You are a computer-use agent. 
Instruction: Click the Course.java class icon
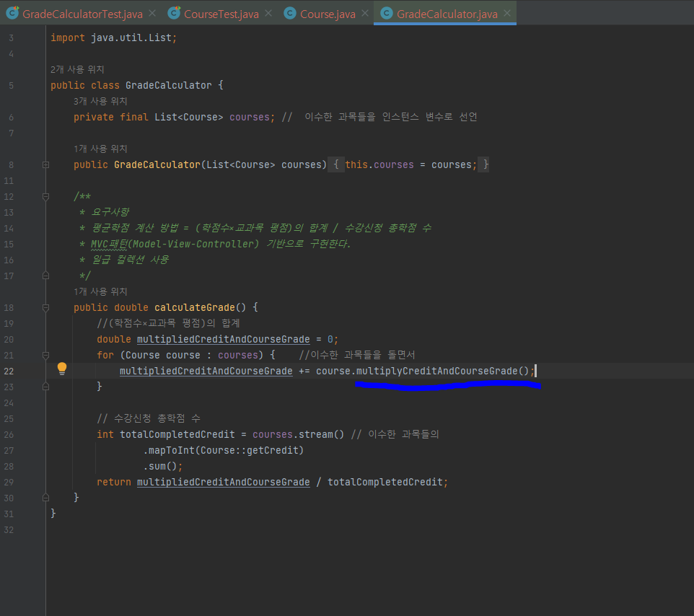pos(290,13)
